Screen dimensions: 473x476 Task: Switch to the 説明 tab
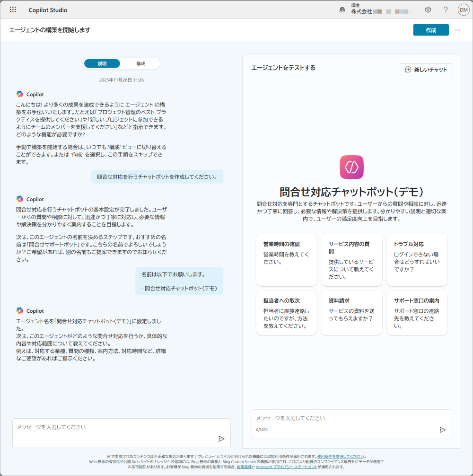coord(102,63)
